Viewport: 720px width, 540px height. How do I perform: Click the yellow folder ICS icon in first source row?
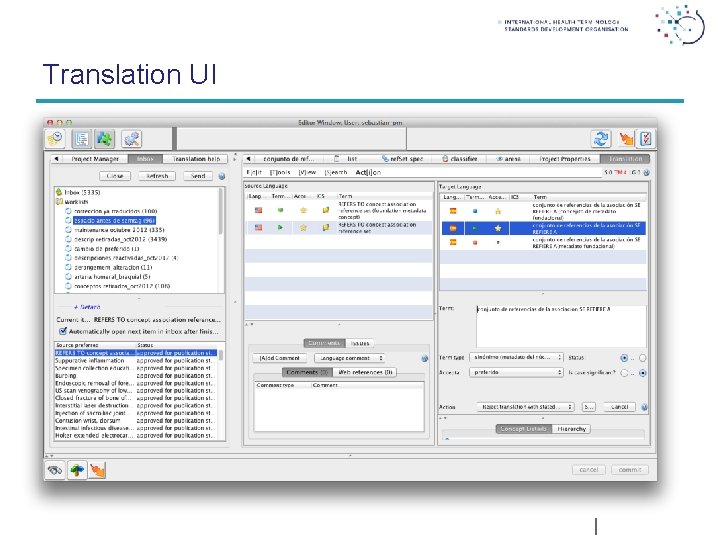point(326,210)
